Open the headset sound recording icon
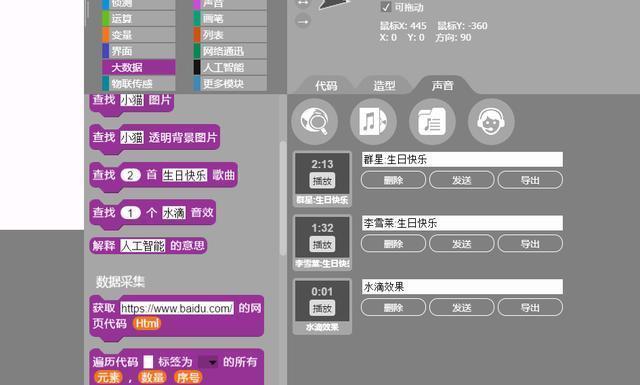 tap(491, 121)
